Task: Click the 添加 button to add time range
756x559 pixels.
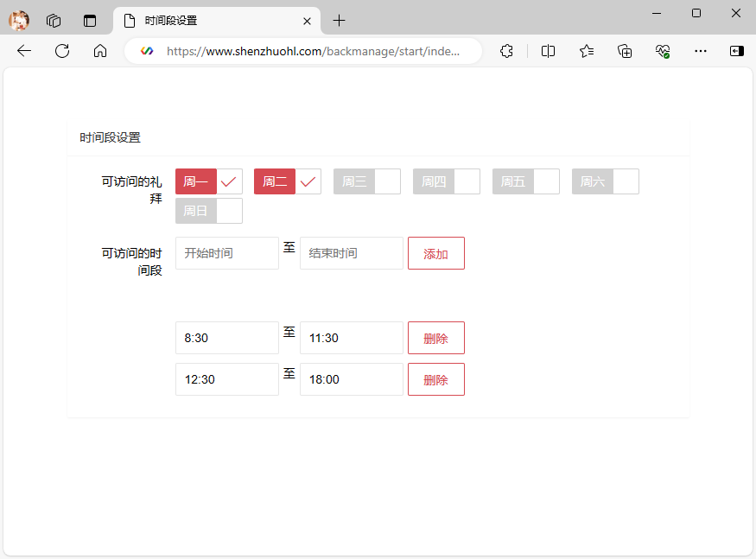Action: [436, 253]
